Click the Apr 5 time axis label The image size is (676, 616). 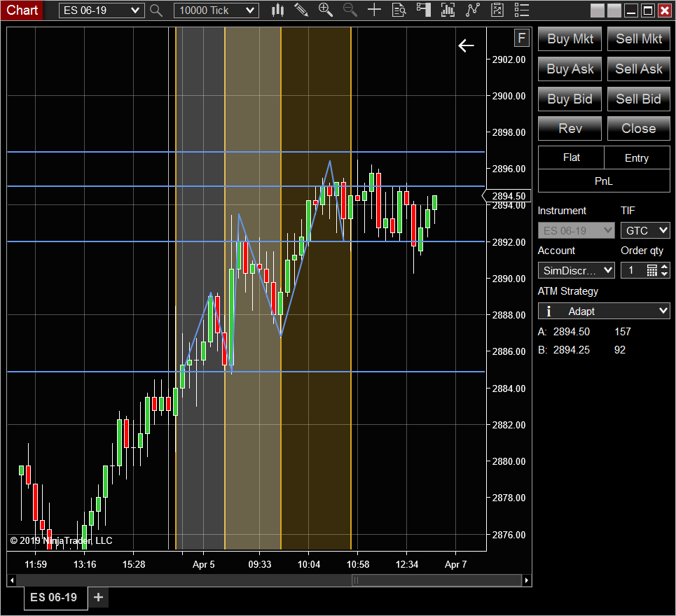pyautogui.click(x=203, y=564)
